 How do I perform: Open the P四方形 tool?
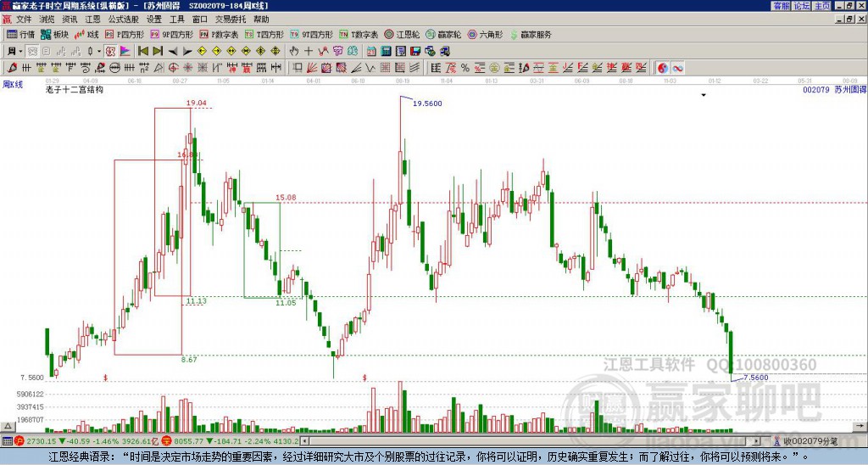[x=125, y=34]
